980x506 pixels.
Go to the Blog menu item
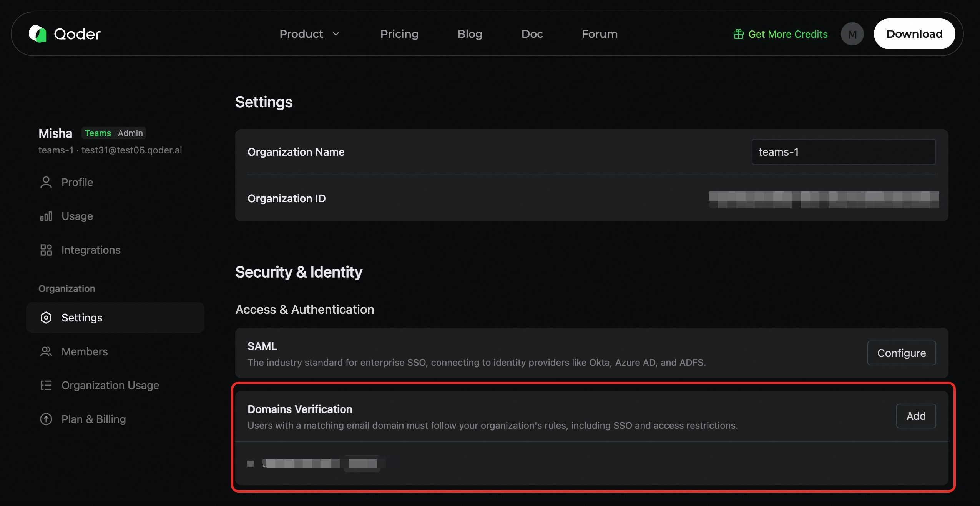pyautogui.click(x=470, y=34)
